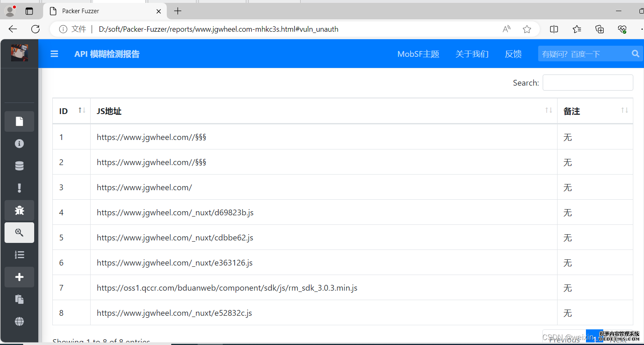644x345 pixels.
Task: Click the hamburger menu icon in header
Action: pos(54,54)
